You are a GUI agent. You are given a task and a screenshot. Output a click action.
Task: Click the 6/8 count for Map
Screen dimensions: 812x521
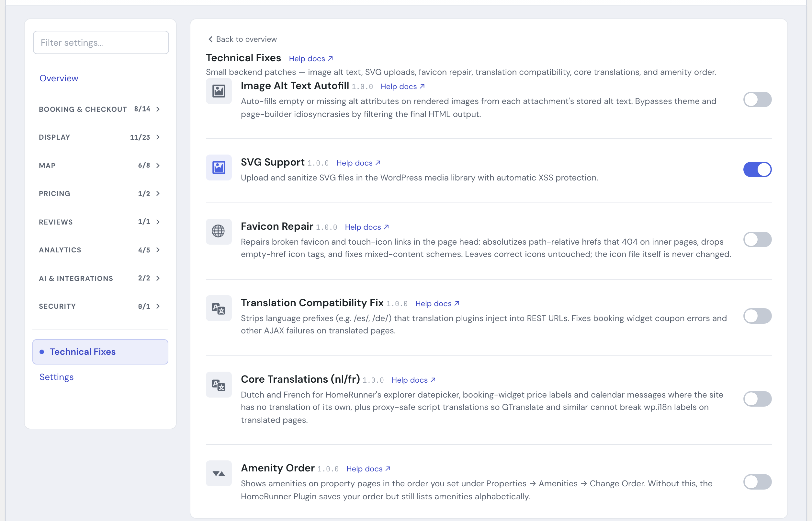[x=144, y=166]
